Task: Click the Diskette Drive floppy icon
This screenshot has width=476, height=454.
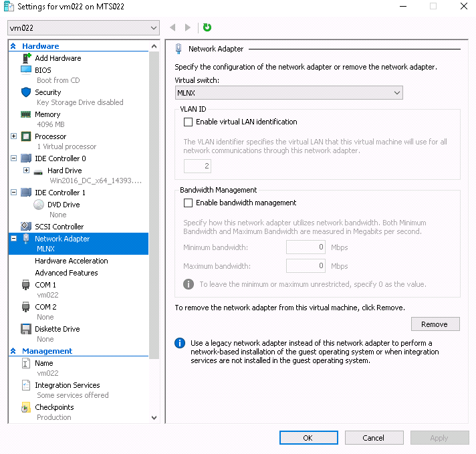Action: tap(26, 329)
